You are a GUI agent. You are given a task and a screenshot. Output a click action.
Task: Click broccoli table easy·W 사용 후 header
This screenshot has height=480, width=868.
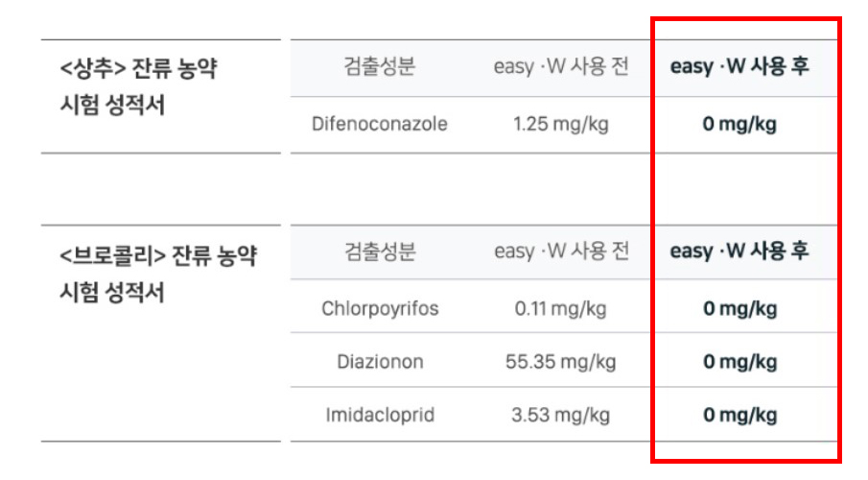point(739,252)
